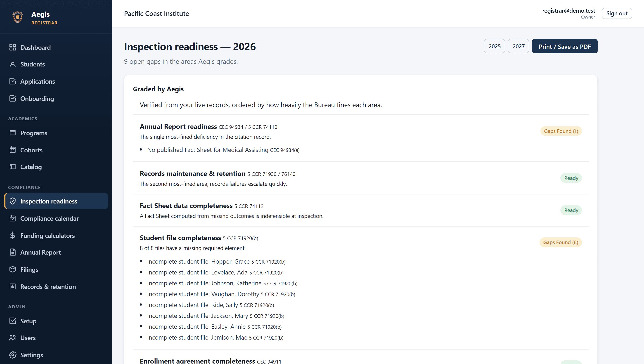The image size is (644, 364).
Task: Click the Users people icon
Action: 12,338
